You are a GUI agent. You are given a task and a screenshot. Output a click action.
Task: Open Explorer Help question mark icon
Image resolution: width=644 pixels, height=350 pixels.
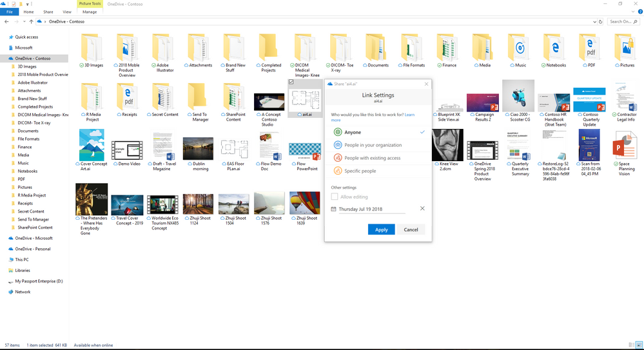point(640,12)
